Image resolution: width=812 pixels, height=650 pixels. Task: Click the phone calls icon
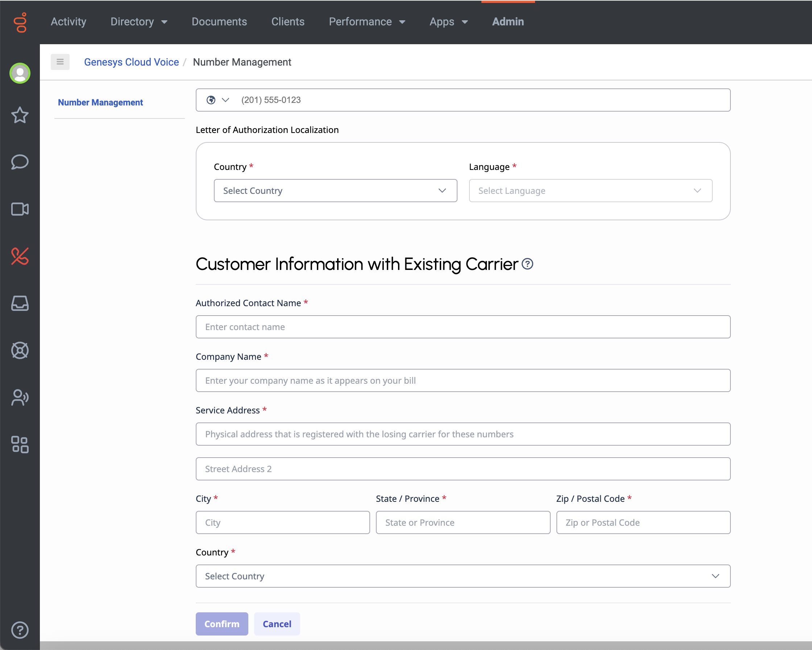20,256
